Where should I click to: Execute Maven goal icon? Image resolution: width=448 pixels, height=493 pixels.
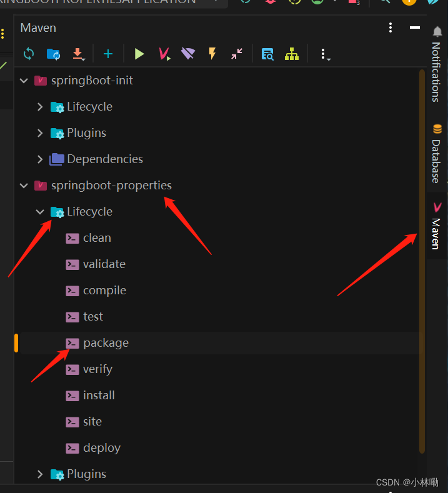click(164, 54)
